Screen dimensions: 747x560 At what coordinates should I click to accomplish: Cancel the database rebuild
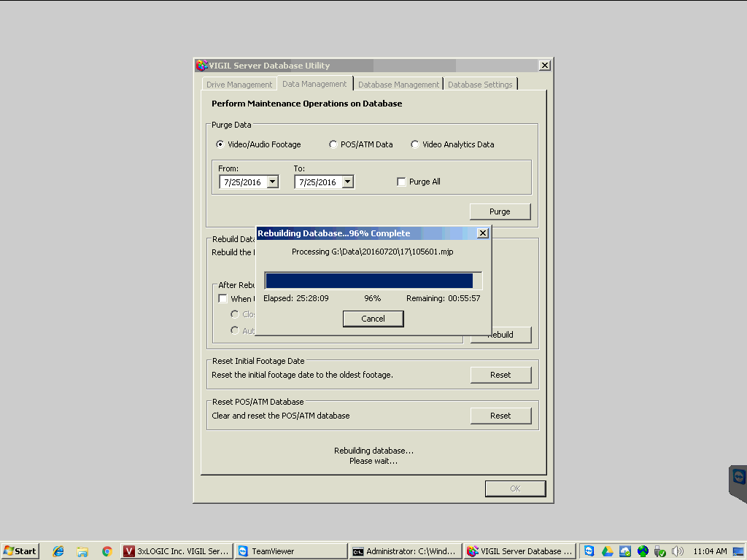tap(373, 319)
